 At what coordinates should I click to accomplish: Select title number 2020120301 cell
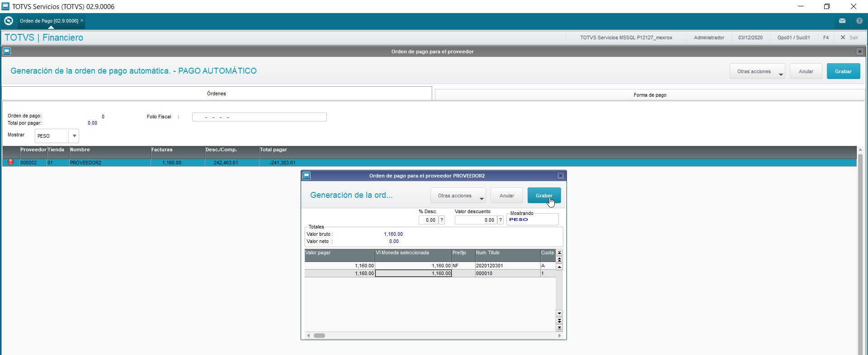pyautogui.click(x=508, y=266)
